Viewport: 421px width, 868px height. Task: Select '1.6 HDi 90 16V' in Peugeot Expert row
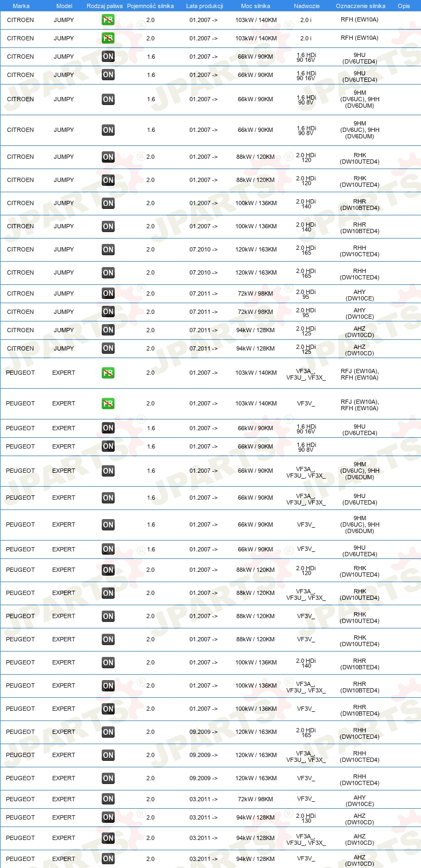click(x=306, y=429)
